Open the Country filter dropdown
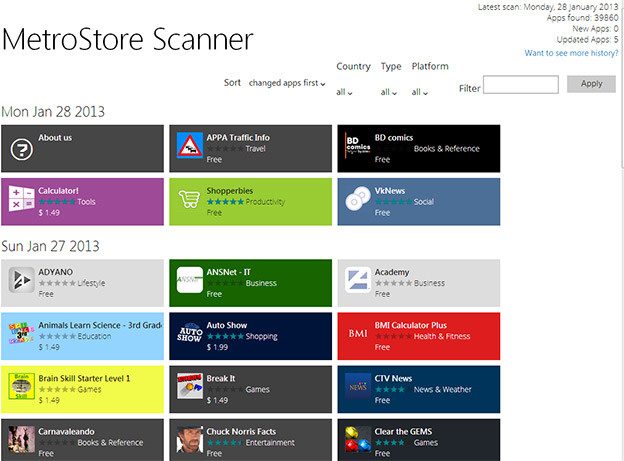This screenshot has height=461, width=624. click(344, 92)
